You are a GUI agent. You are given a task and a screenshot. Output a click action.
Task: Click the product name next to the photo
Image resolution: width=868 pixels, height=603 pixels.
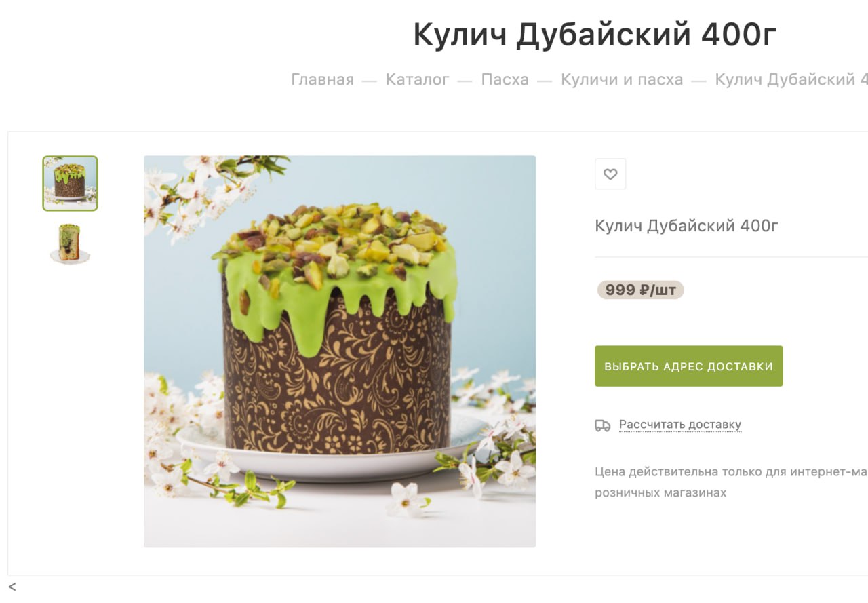pos(686,226)
